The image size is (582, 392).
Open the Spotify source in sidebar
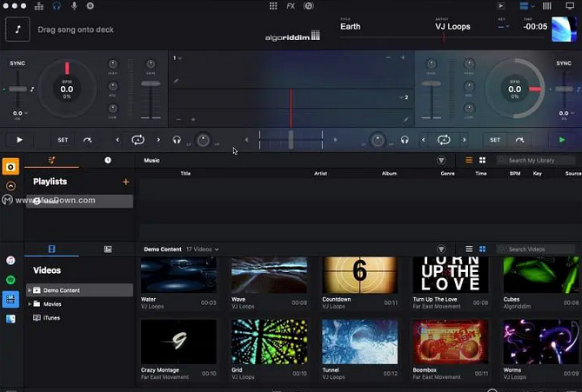10,280
